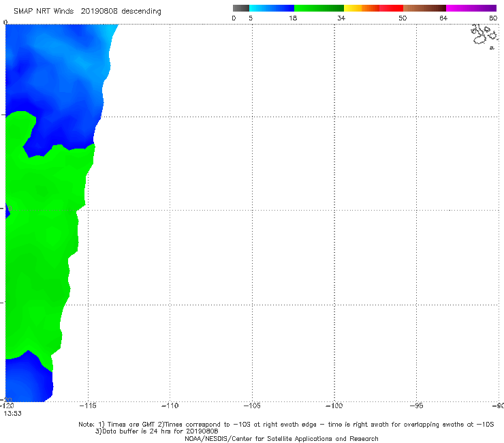Screen dimensions: 504x443
Task: Click the swath time stamp "13:53"
Action: pyautogui.click(x=12, y=414)
